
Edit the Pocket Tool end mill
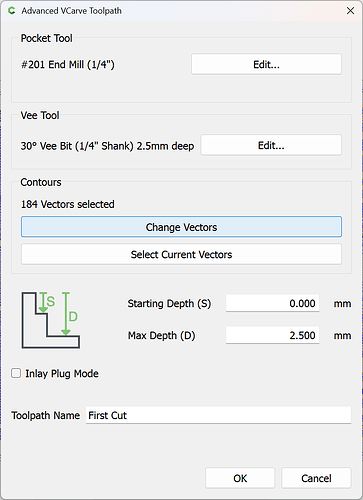(x=266, y=64)
